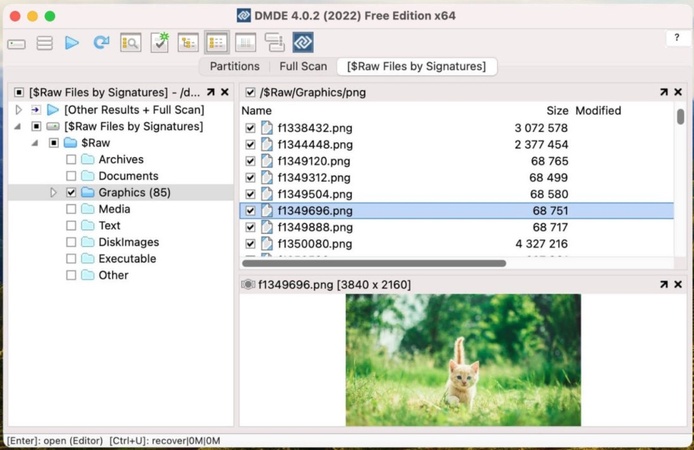Click the kitten preview image
694x450 pixels.
tap(463, 360)
